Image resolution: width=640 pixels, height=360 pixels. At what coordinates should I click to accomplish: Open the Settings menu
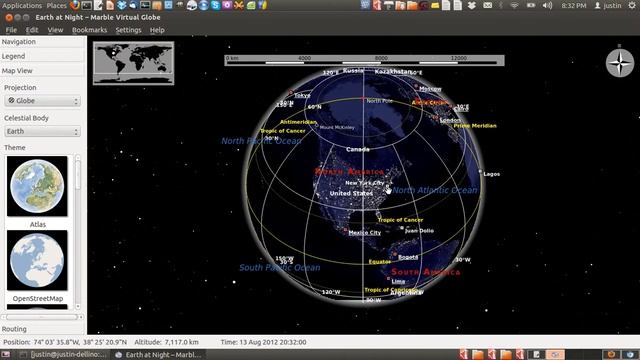click(x=128, y=30)
